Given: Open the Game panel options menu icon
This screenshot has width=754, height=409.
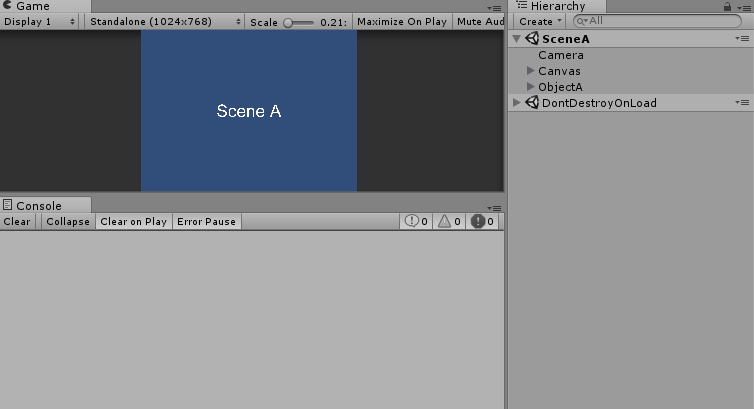Looking at the screenshot, I should (x=494, y=8).
